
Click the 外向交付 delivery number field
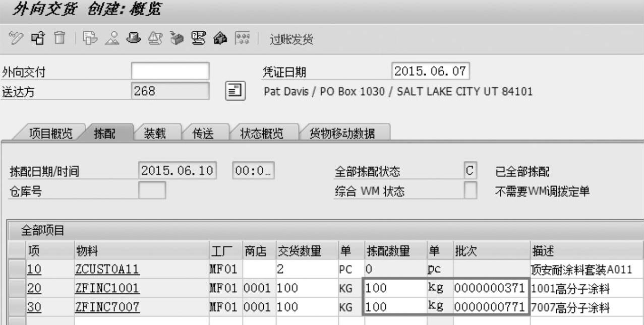170,72
